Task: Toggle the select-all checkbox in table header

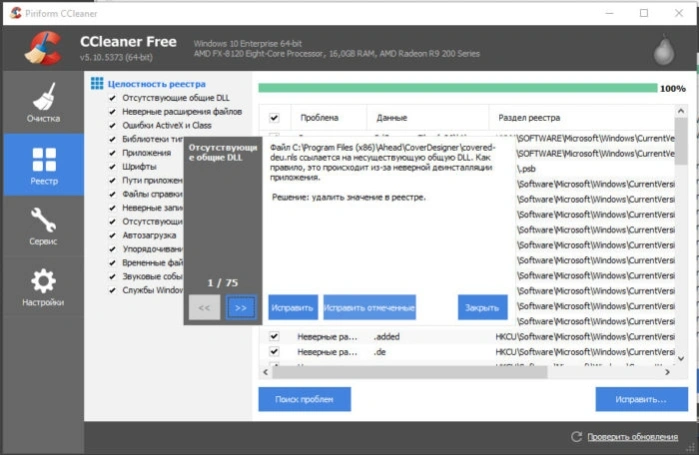Action: pos(274,118)
